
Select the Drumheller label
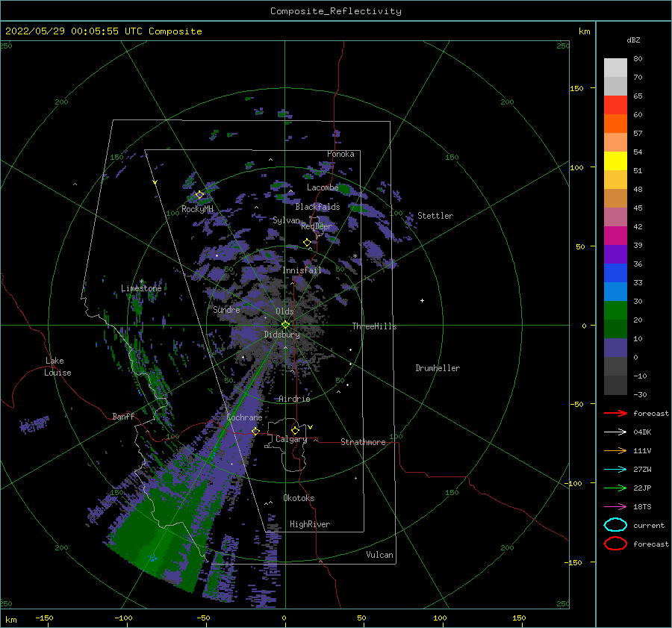point(438,368)
